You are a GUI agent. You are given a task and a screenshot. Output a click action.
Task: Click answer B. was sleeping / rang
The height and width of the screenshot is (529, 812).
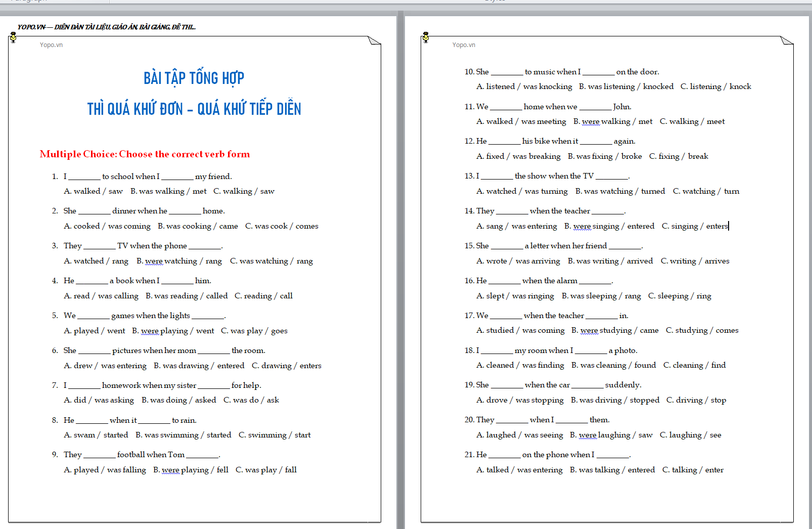point(601,296)
